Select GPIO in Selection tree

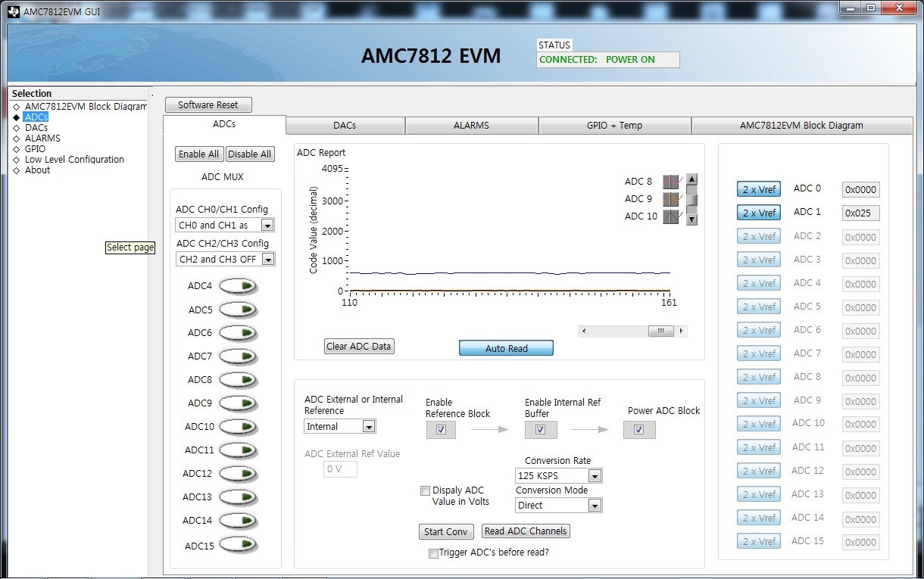[35, 149]
